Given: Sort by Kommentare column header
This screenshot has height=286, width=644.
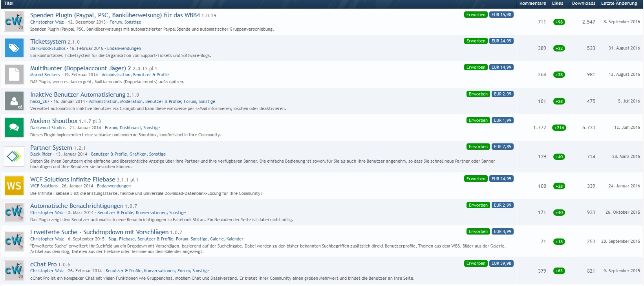Looking at the screenshot, I should tap(532, 3).
